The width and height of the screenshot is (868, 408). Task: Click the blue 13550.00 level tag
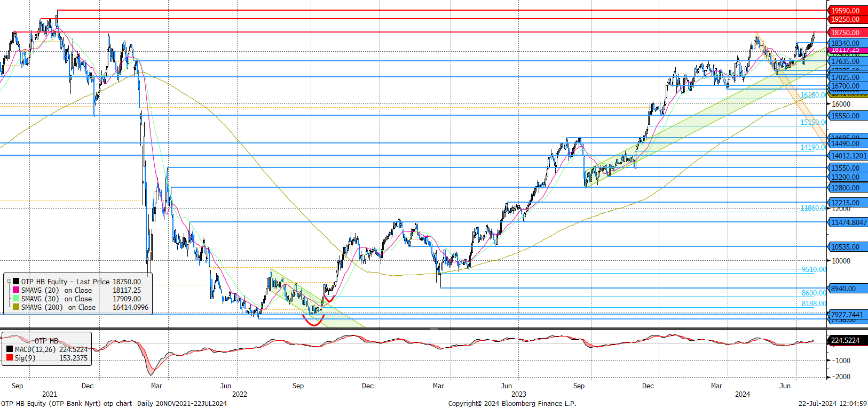click(x=847, y=168)
